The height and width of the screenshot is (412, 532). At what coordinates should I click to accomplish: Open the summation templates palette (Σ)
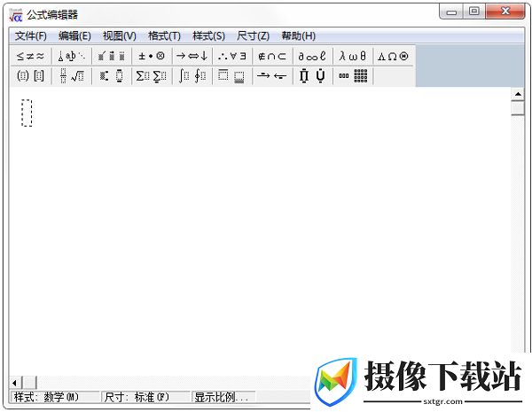[x=152, y=76]
